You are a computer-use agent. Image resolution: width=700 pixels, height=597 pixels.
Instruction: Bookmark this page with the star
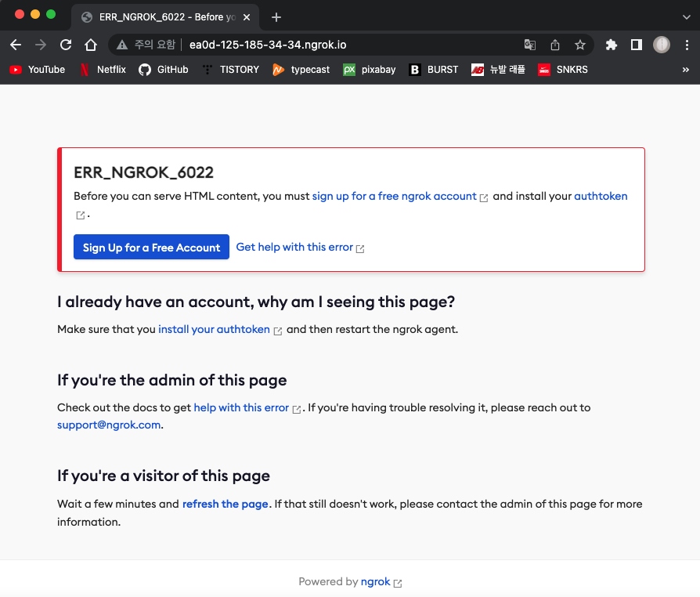[580, 45]
